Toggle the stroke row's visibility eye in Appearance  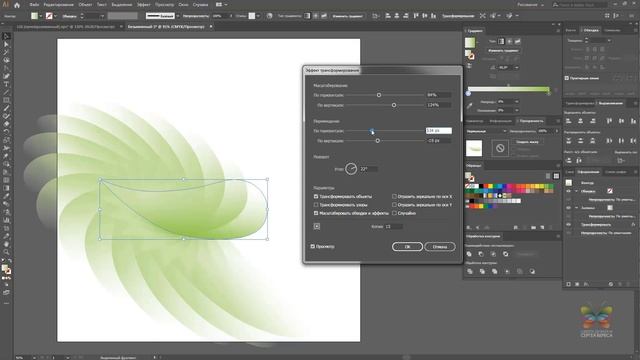569,191
